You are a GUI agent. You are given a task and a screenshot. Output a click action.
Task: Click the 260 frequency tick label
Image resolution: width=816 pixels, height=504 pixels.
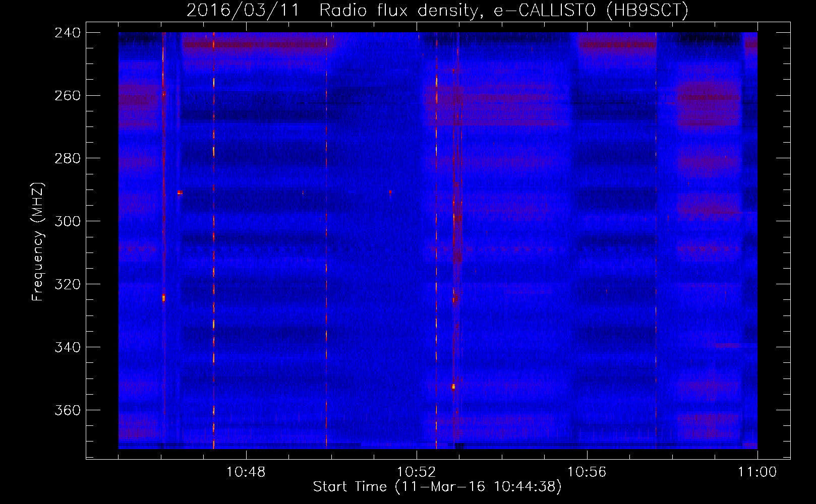[68, 96]
